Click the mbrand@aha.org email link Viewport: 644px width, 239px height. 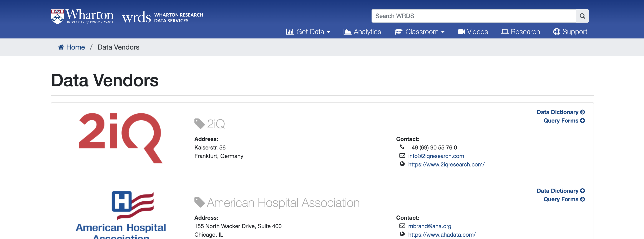click(430, 226)
